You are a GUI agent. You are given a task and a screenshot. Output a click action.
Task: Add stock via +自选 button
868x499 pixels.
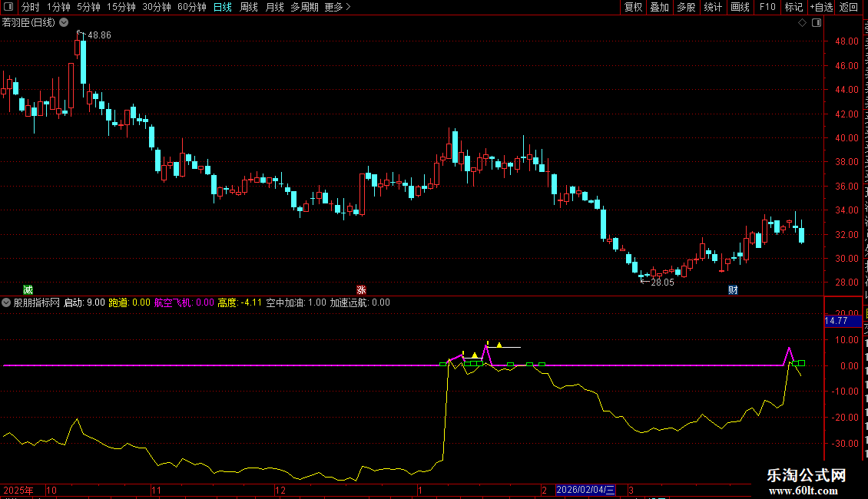coord(821,7)
